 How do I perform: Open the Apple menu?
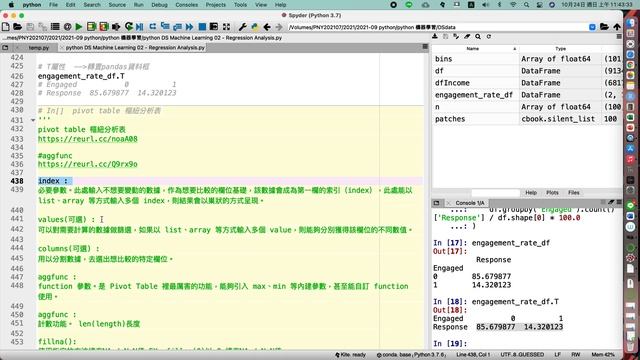tap(11, 5)
